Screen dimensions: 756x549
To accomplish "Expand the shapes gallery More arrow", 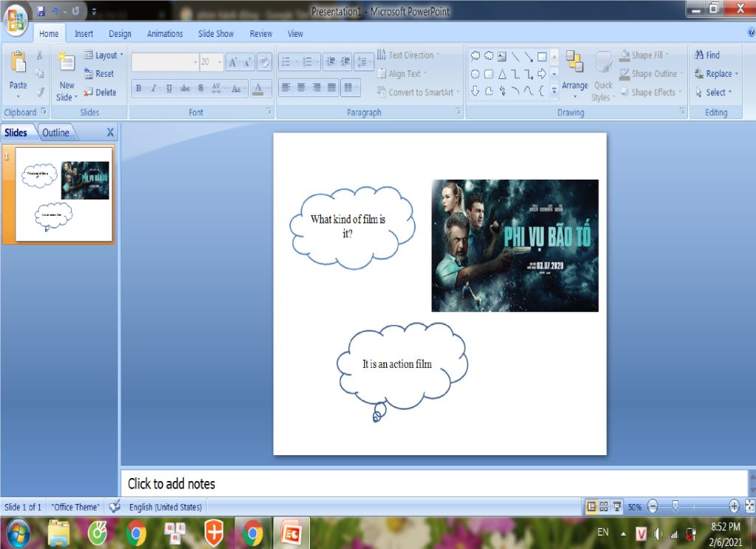I will [x=554, y=91].
